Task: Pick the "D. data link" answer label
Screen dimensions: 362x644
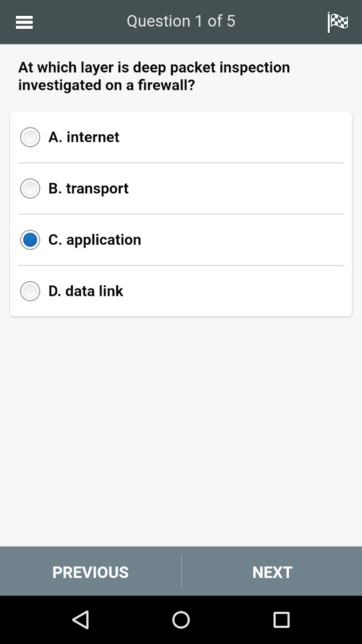Action: [x=86, y=291]
